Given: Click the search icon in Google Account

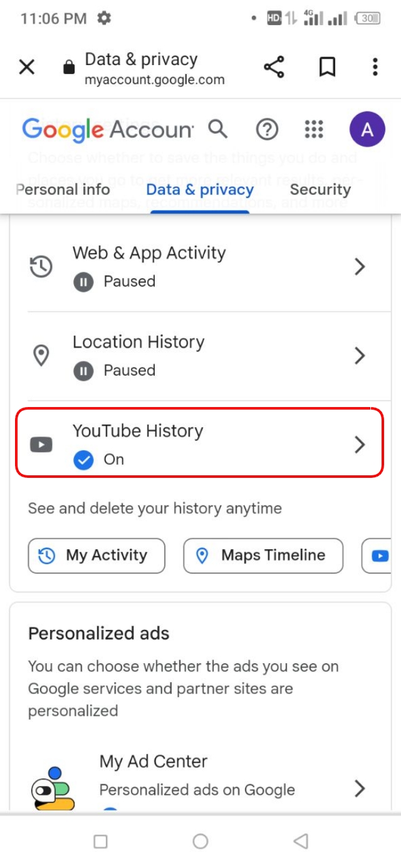Looking at the screenshot, I should click(x=218, y=130).
